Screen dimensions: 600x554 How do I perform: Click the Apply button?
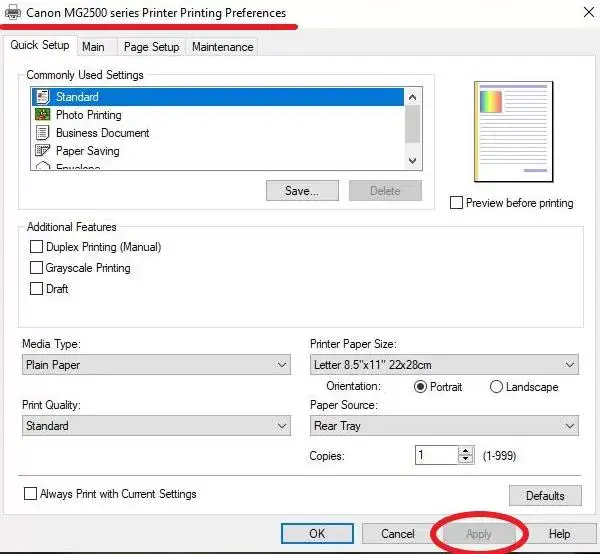click(x=479, y=533)
